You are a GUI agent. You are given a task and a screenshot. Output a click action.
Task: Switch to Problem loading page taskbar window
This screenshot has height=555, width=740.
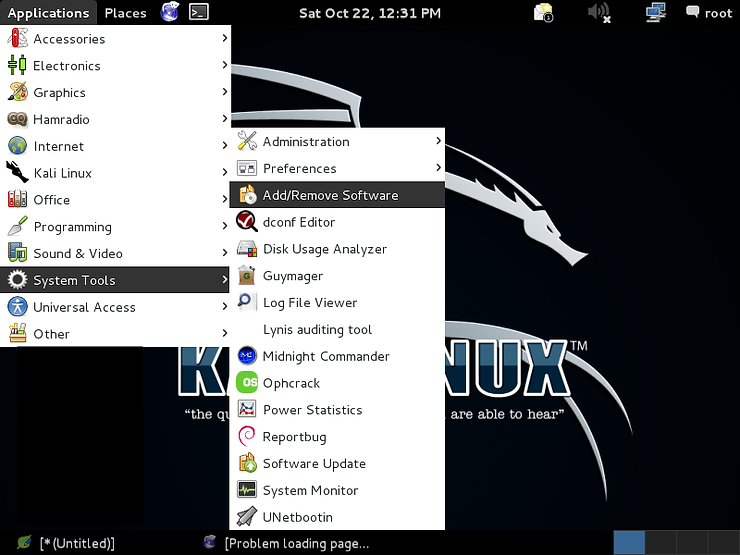pyautogui.click(x=286, y=543)
